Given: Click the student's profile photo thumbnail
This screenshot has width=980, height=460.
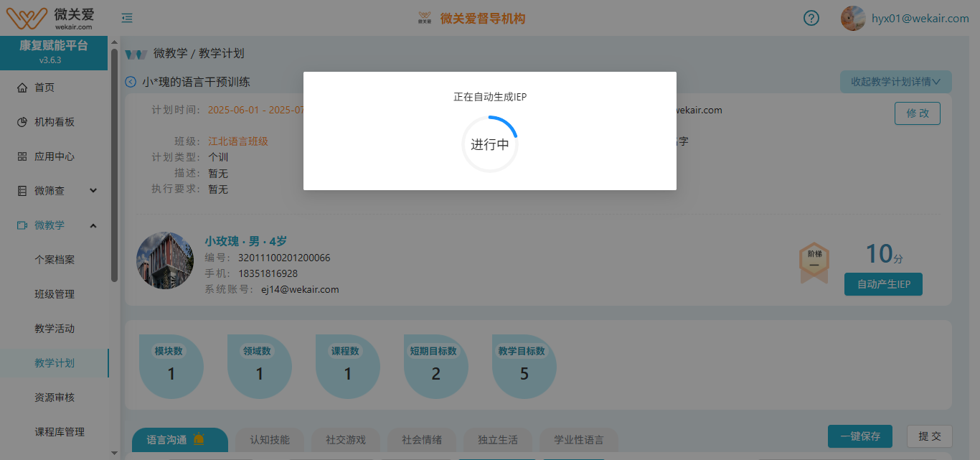Looking at the screenshot, I should [x=165, y=260].
